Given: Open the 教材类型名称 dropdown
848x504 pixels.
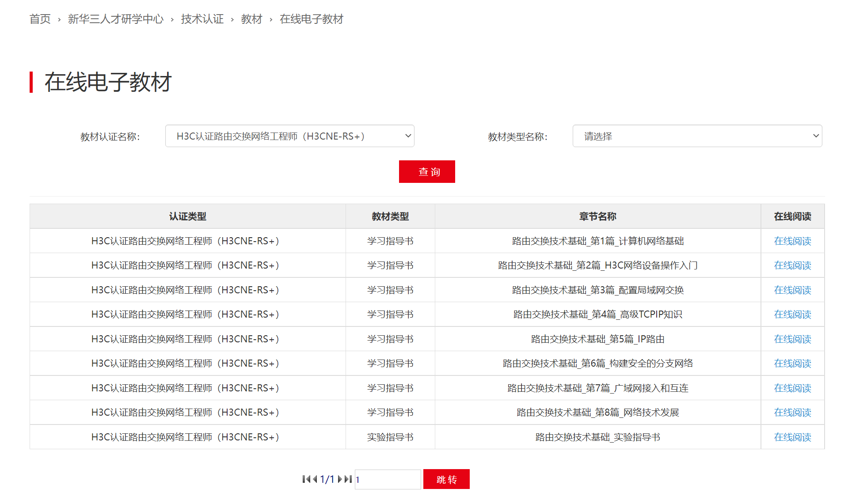Looking at the screenshot, I should [697, 136].
